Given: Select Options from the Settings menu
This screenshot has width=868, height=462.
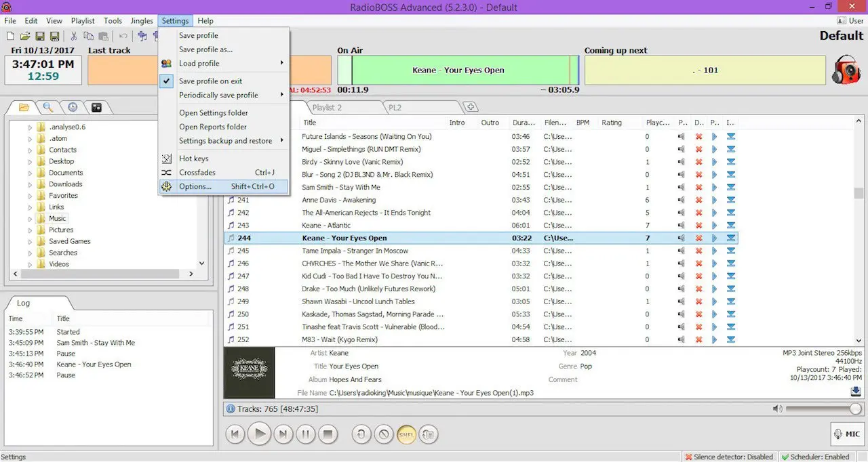Looking at the screenshot, I should [x=196, y=186].
